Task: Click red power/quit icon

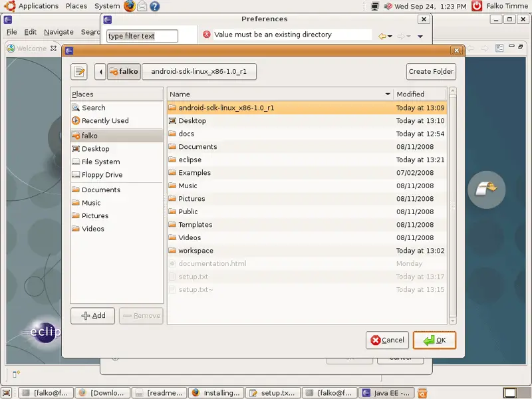Action: point(477,6)
